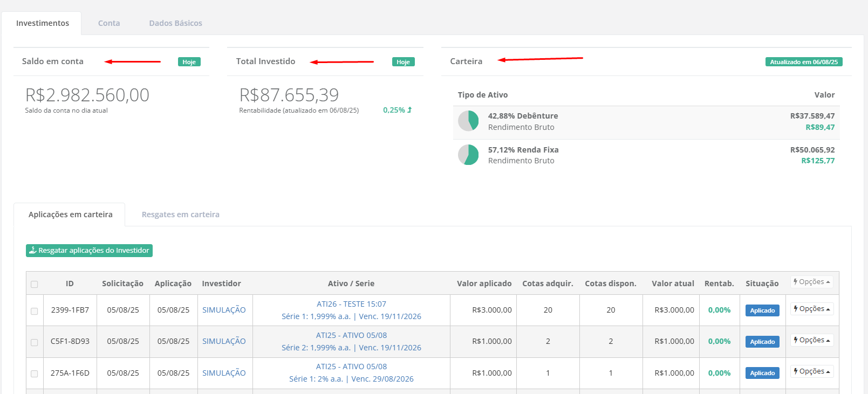Open the ATI26 - TESTE 15:07 asset link
The height and width of the screenshot is (394, 868).
point(351,304)
